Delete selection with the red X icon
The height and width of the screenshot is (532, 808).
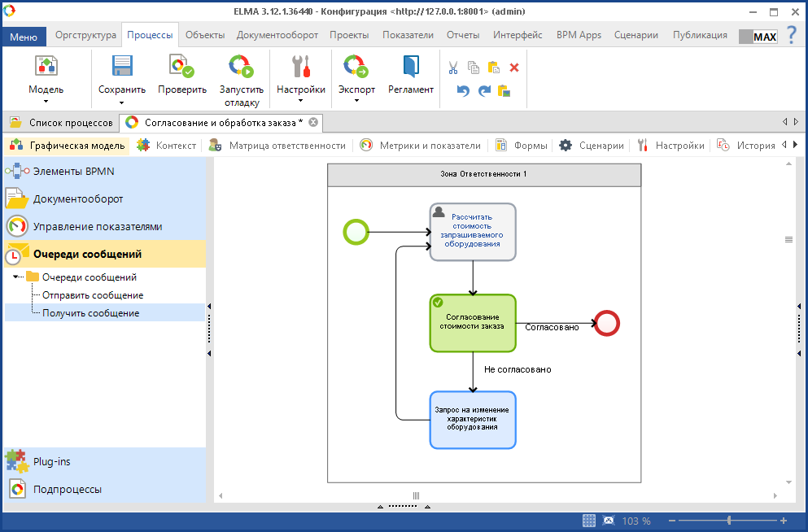pos(513,68)
